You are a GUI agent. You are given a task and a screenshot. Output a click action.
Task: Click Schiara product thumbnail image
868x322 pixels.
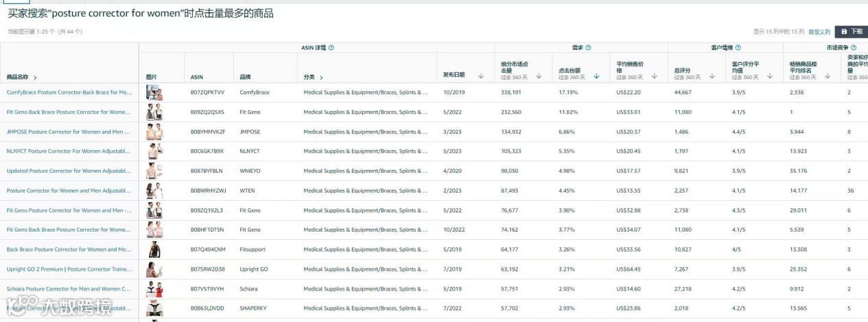pyautogui.click(x=154, y=289)
